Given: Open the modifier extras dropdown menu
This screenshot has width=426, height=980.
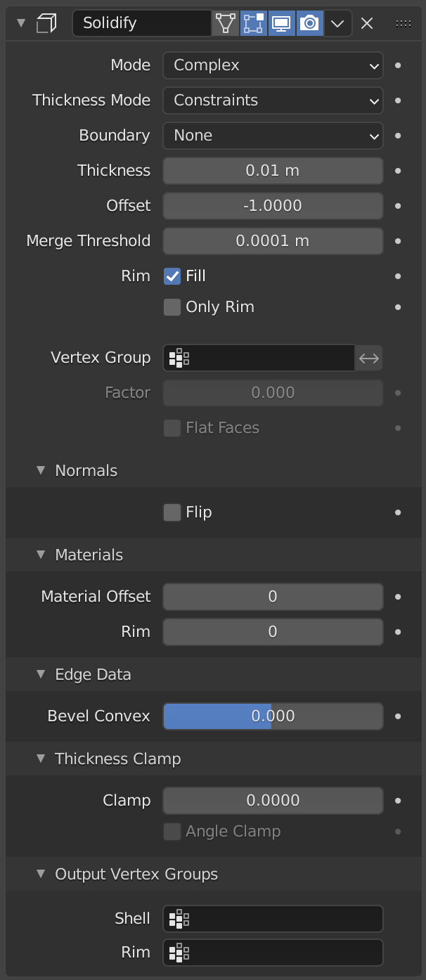Looking at the screenshot, I should pos(337,23).
